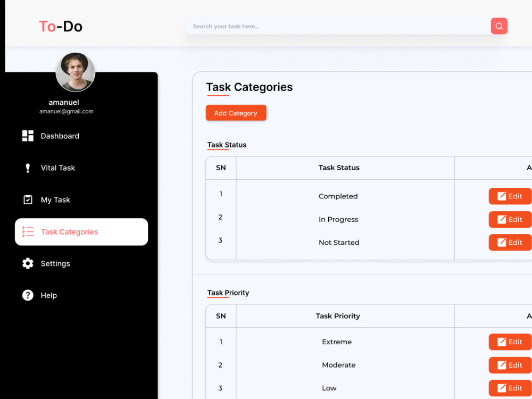This screenshot has width=532, height=399.
Task: Click the Task Categories list icon
Action: click(x=28, y=232)
